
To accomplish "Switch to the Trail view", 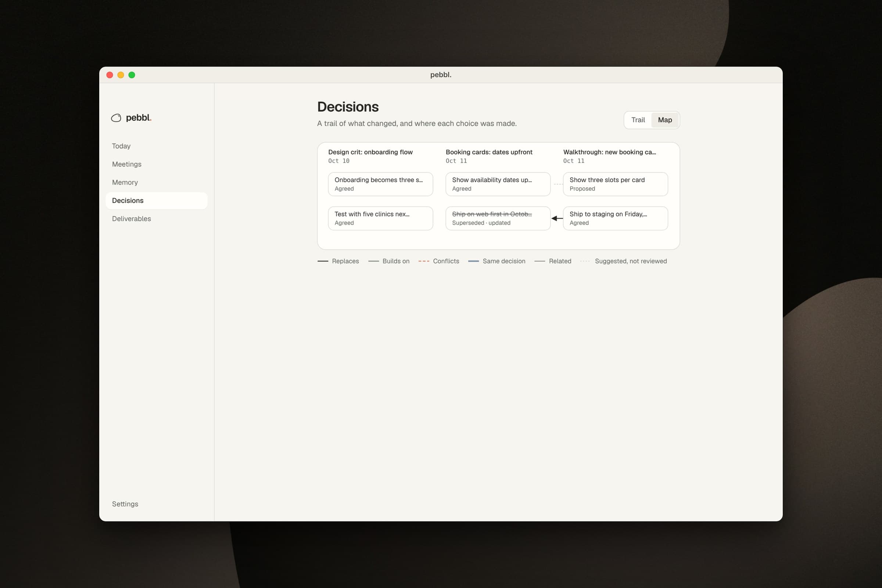I will coord(638,120).
